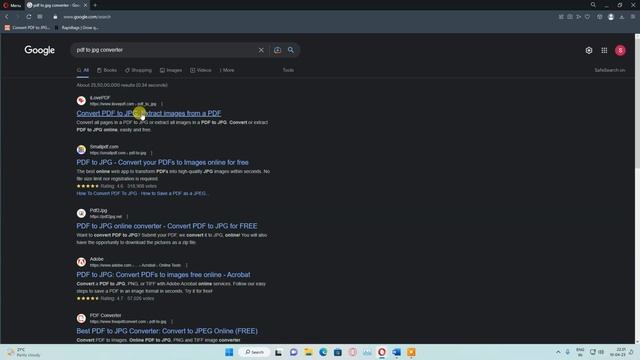Click the Smallpdf site favicon
640x360 pixels.
81,149
